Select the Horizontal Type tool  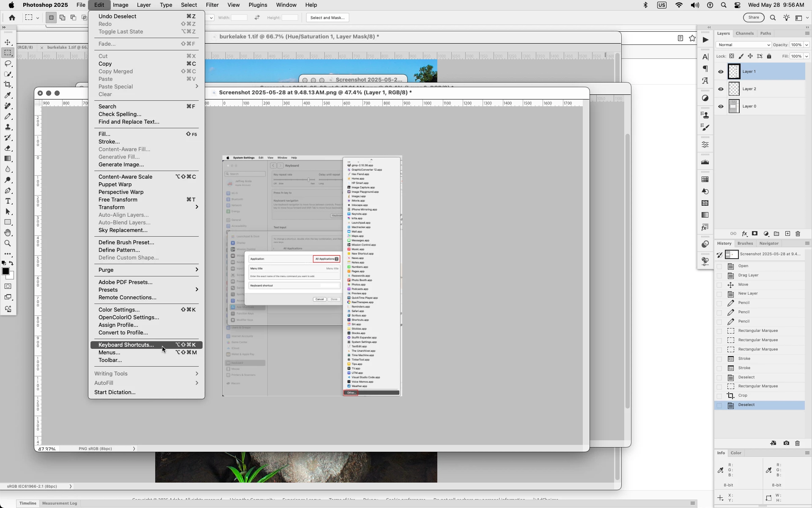[x=8, y=201]
